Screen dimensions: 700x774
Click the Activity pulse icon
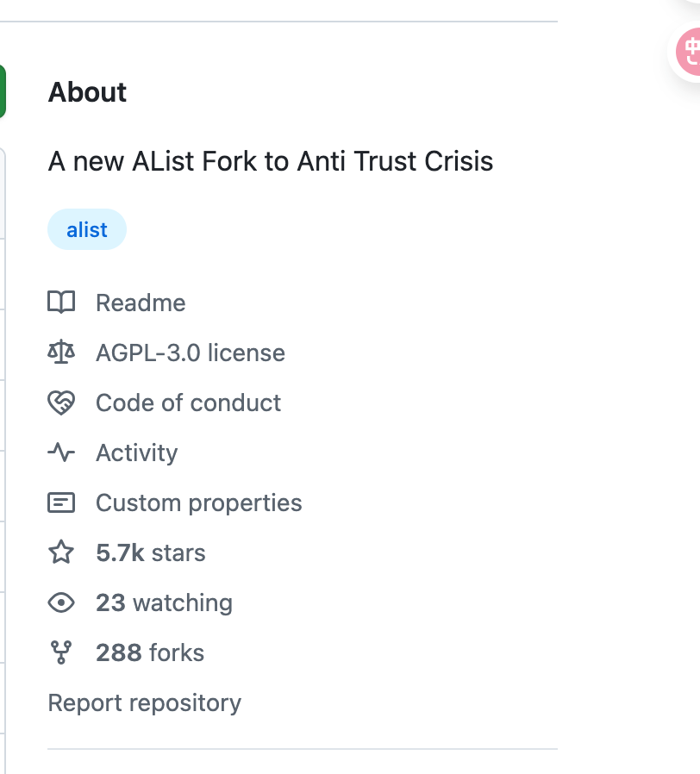pyautogui.click(x=61, y=453)
